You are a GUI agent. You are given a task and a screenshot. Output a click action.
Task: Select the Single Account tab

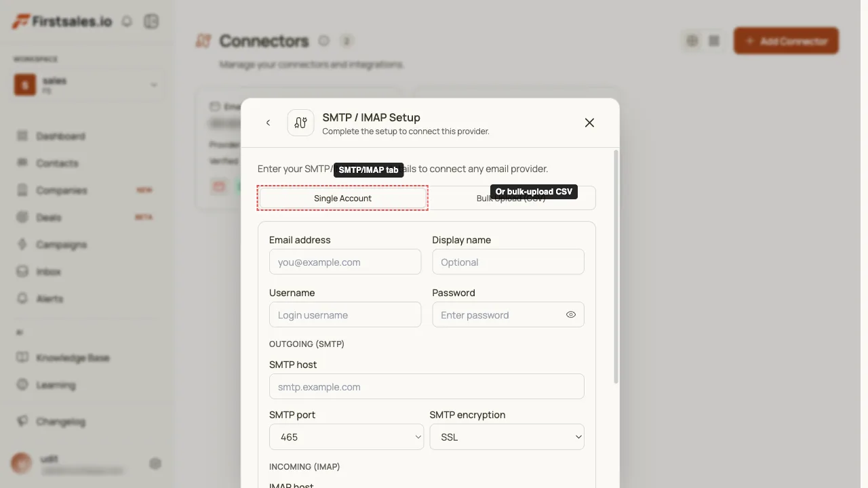(342, 198)
